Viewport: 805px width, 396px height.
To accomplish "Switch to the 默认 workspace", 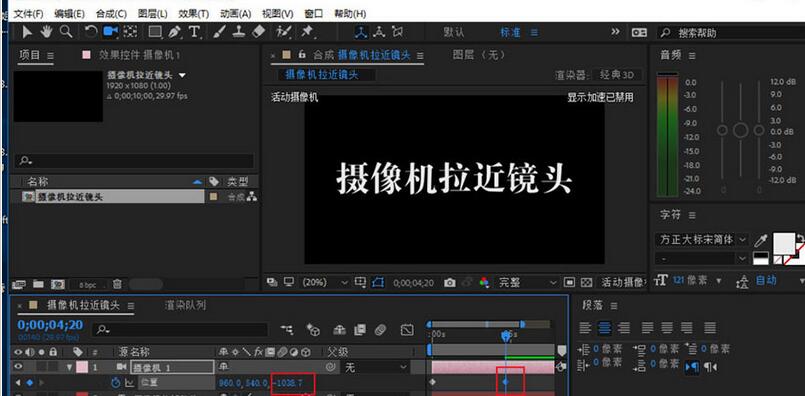I will point(453,32).
